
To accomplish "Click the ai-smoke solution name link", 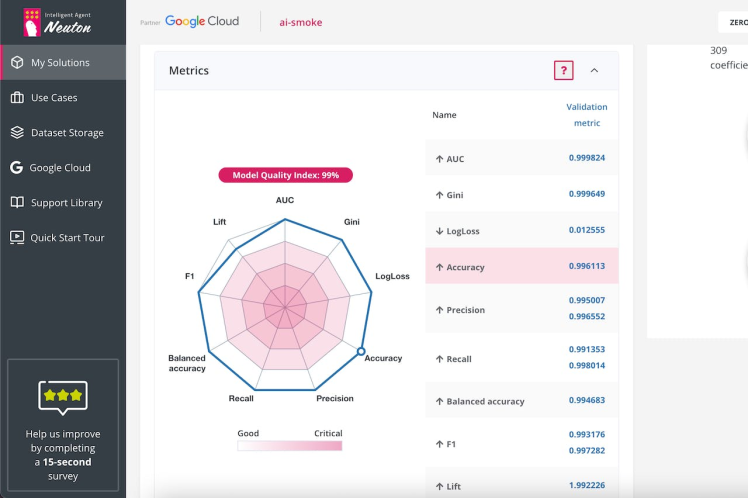I will [300, 22].
